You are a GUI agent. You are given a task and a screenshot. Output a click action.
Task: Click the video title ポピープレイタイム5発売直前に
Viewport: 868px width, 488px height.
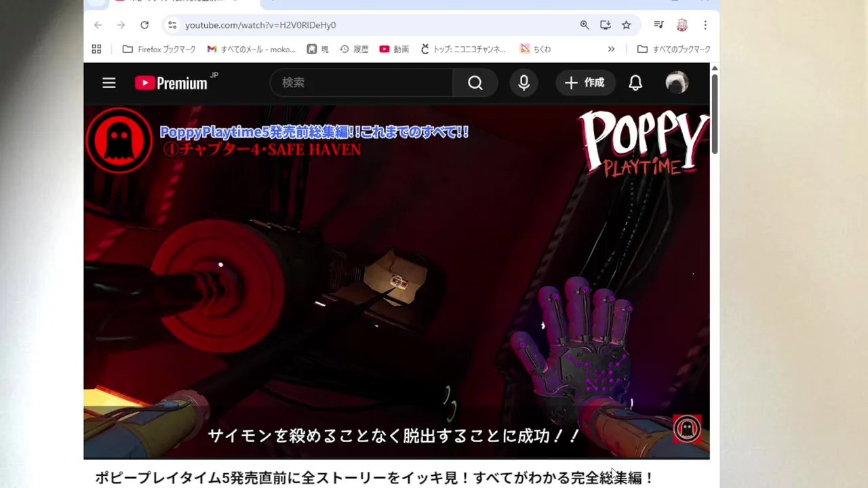pos(374,478)
